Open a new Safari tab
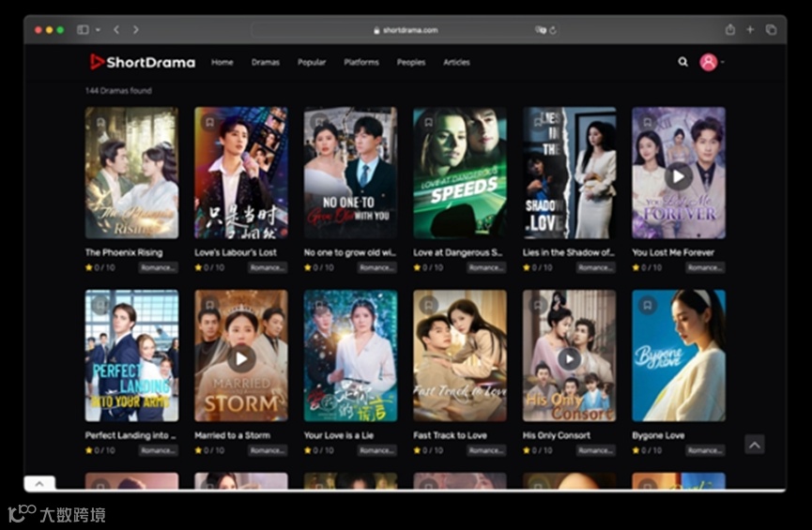 pyautogui.click(x=750, y=29)
